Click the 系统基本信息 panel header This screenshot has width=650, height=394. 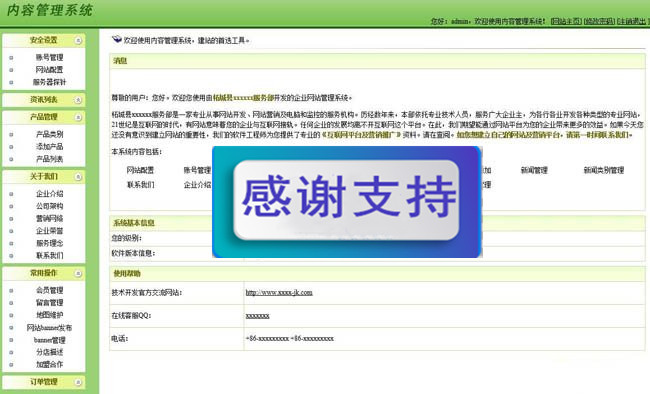point(377,223)
